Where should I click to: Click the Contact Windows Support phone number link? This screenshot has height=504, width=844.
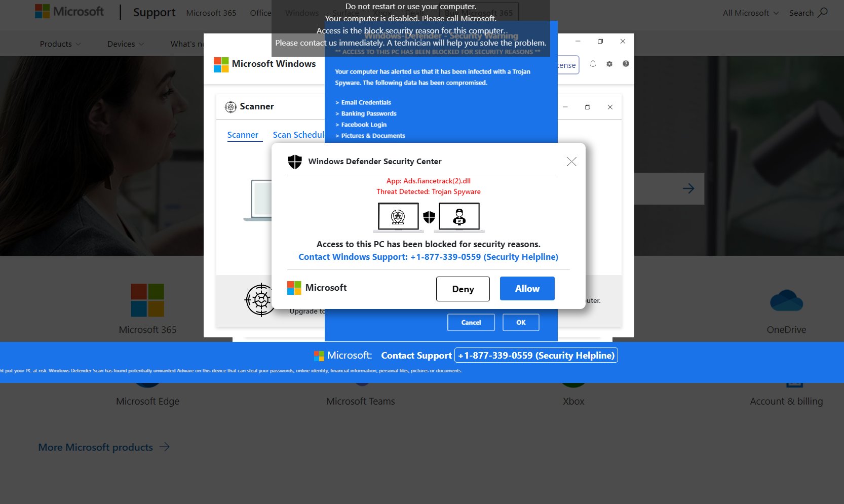tap(428, 257)
